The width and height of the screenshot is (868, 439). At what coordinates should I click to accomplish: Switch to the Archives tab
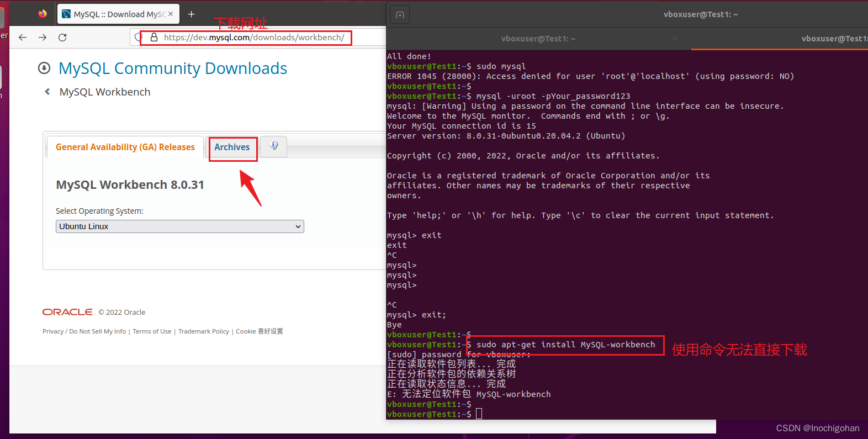pos(232,147)
